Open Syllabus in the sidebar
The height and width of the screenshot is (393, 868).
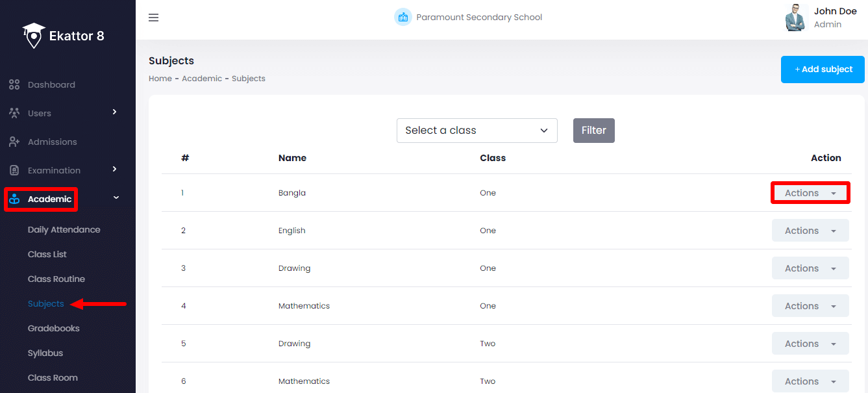pyautogui.click(x=46, y=353)
